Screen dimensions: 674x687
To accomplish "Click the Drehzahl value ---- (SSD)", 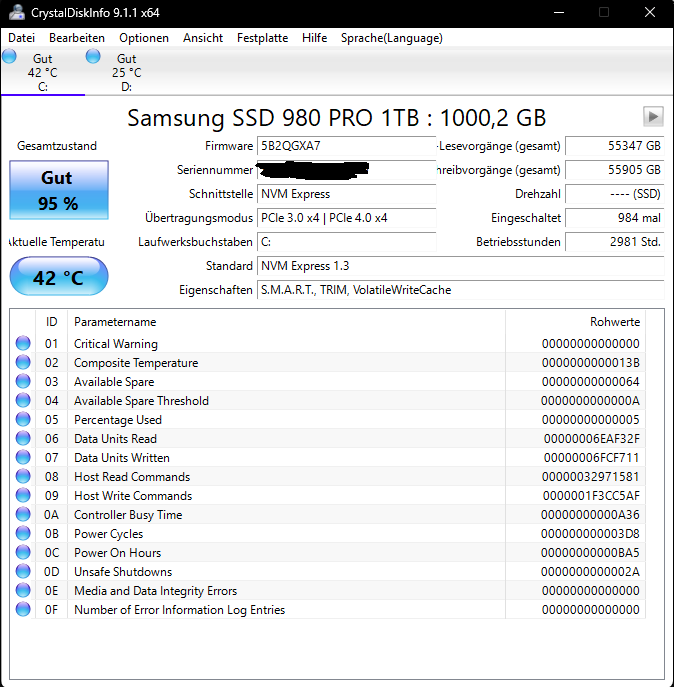I will [615, 194].
